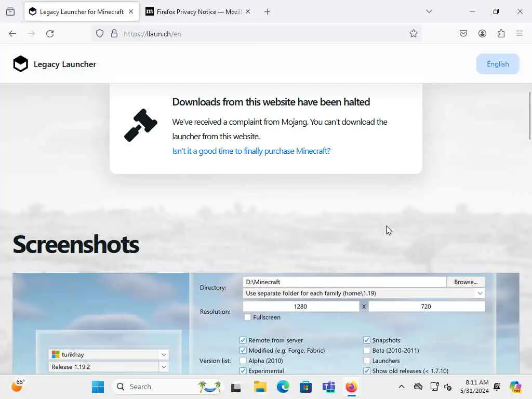Viewport: 532px width, 399px height.
Task: Expand separate folder per family dropdown
Action: point(364,293)
